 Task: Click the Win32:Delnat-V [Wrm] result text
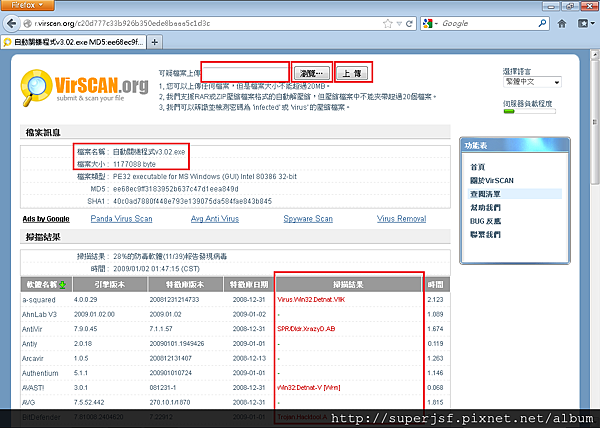pyautogui.click(x=308, y=387)
